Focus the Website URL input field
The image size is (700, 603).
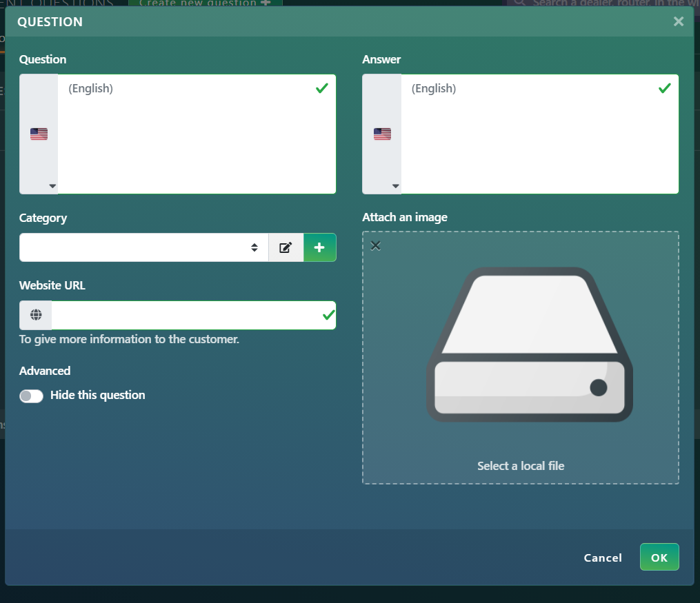(x=194, y=316)
